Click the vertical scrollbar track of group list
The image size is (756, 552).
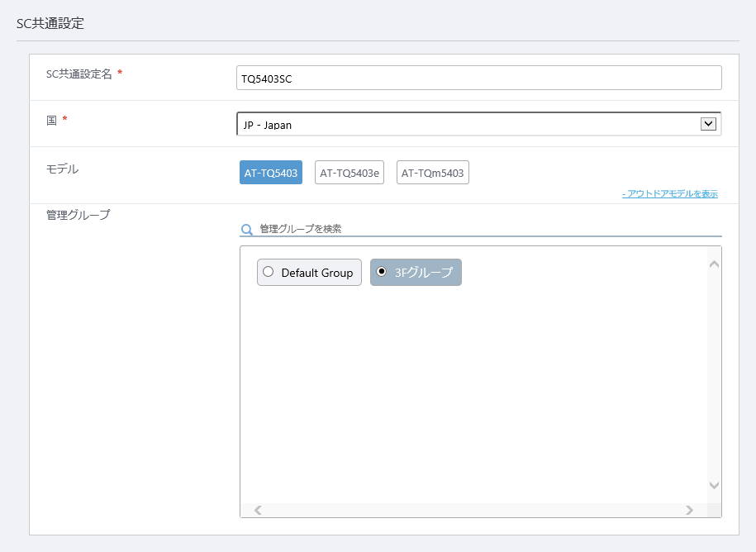714,374
